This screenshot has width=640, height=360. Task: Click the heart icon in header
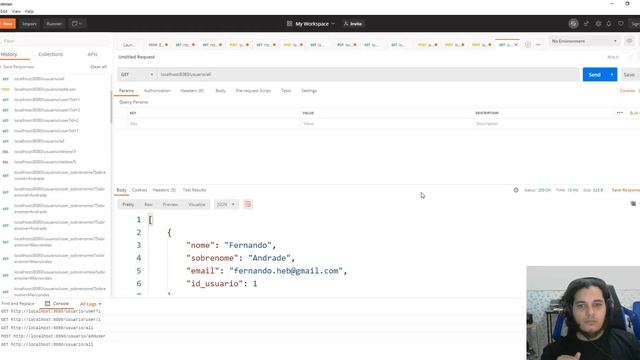pyautogui.click(x=620, y=24)
